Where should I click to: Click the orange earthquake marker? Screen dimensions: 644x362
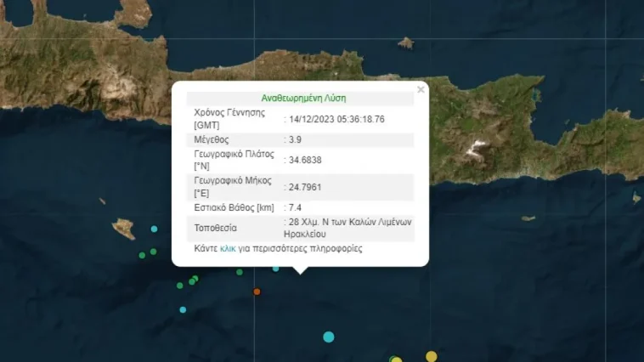click(x=257, y=291)
